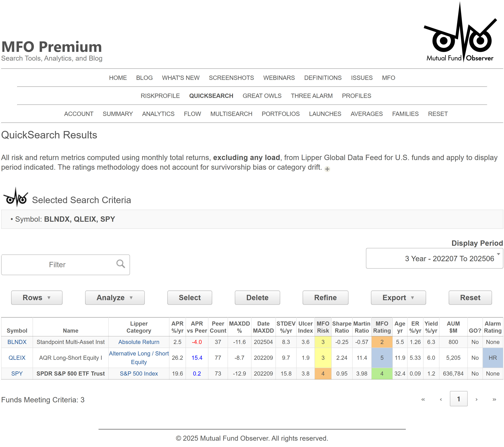Expand the Export options dropdown

[x=398, y=297]
